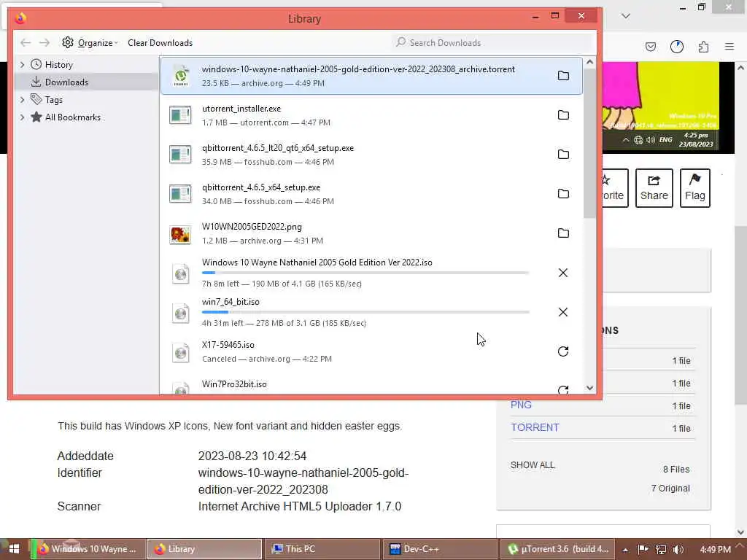Open the Firefox Extensions puzzle icon

pos(704,47)
